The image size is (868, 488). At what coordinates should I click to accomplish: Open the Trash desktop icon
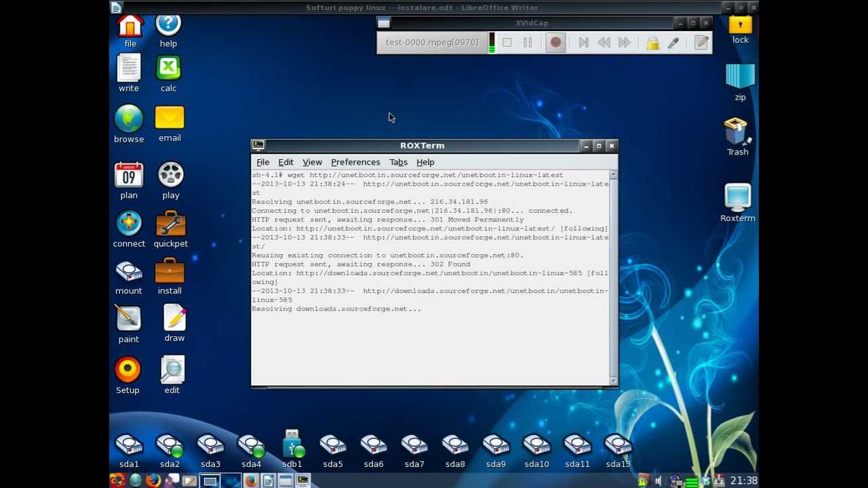pyautogui.click(x=738, y=137)
